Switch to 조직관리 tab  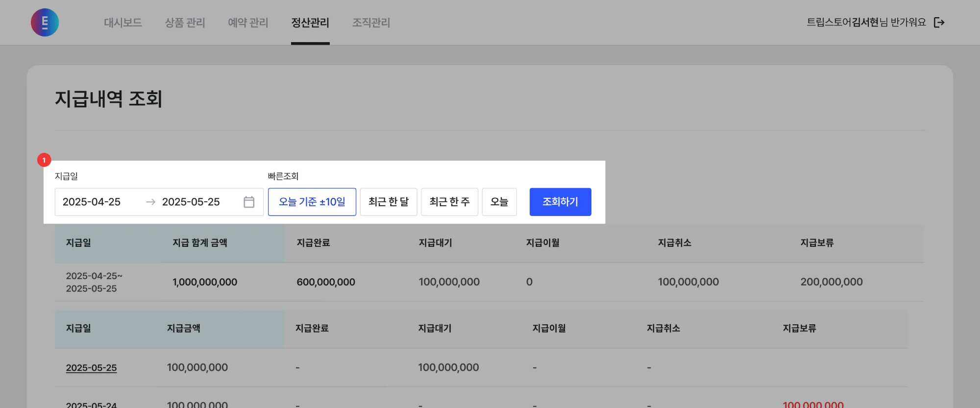371,23
